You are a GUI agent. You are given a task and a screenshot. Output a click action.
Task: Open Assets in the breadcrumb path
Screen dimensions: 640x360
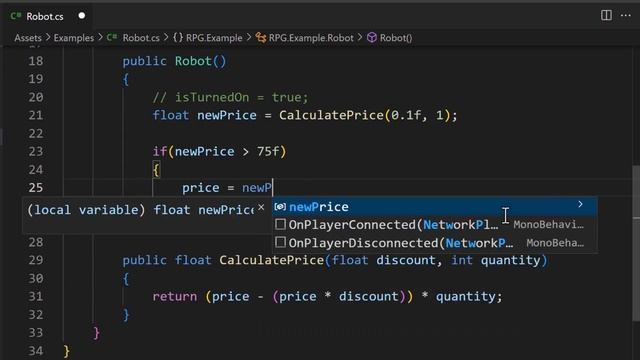pos(28,38)
